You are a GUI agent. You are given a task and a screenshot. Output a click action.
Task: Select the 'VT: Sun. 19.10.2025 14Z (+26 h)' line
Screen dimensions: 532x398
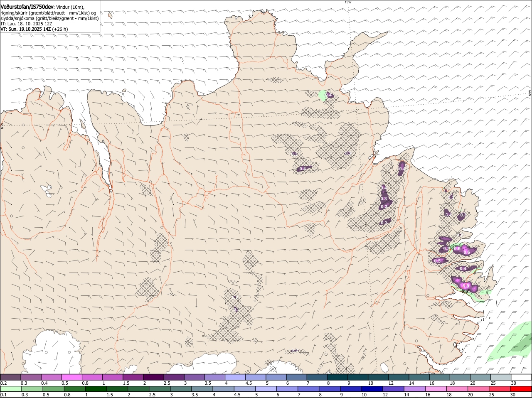tap(34, 29)
